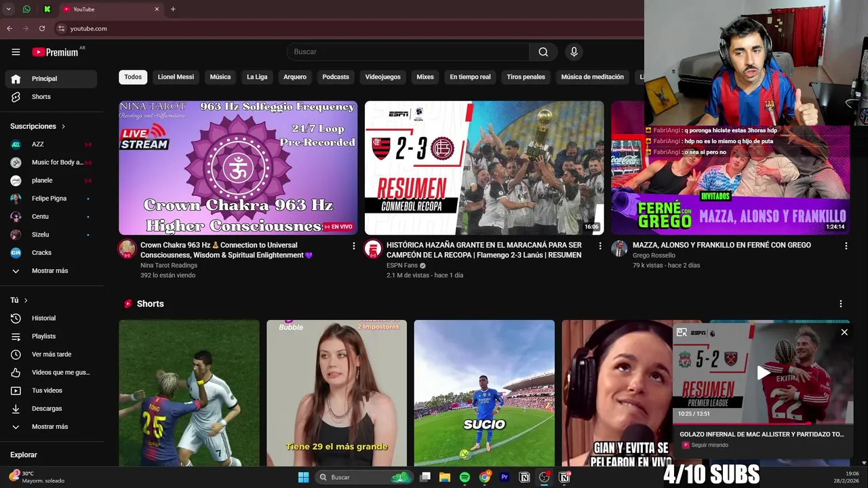This screenshot has width=868, height=488.
Task: Open options for the Crown Chakra video
Action: click(x=353, y=246)
